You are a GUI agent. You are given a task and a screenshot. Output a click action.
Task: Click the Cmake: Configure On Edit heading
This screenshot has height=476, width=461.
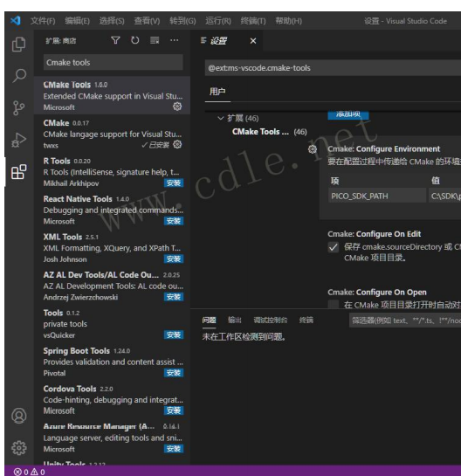tap(374, 234)
